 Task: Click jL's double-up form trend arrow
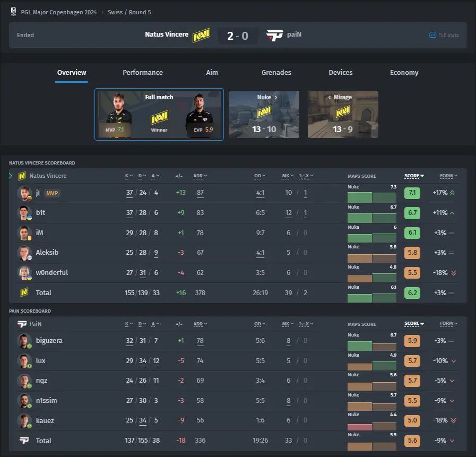452,193
